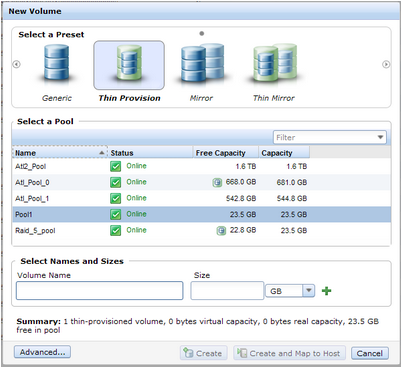Click the right arrow of the preset carousel
Screen dimensions: 402x368
[386, 64]
